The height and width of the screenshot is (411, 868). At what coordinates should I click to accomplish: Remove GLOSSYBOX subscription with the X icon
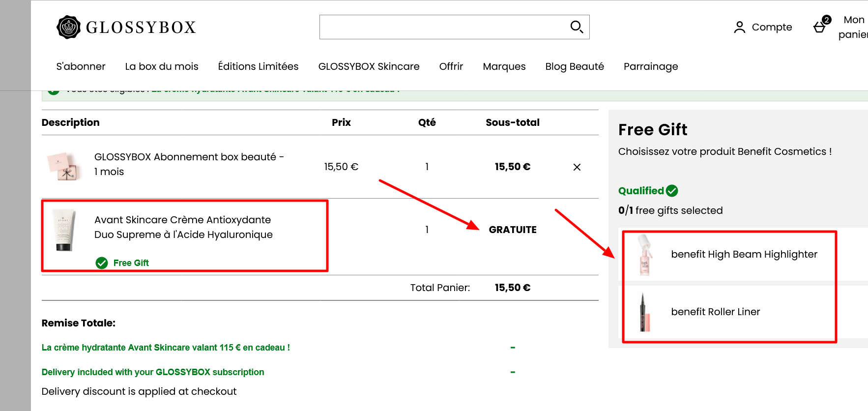[x=577, y=167]
